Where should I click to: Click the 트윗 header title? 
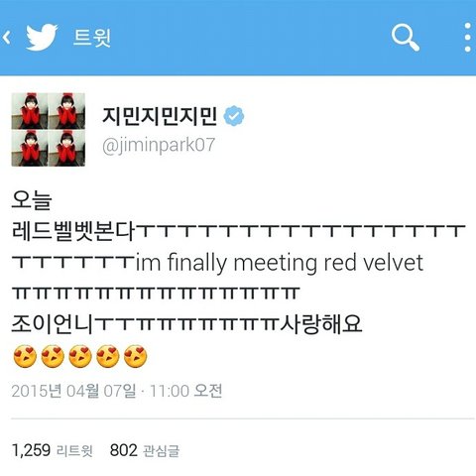(91, 38)
